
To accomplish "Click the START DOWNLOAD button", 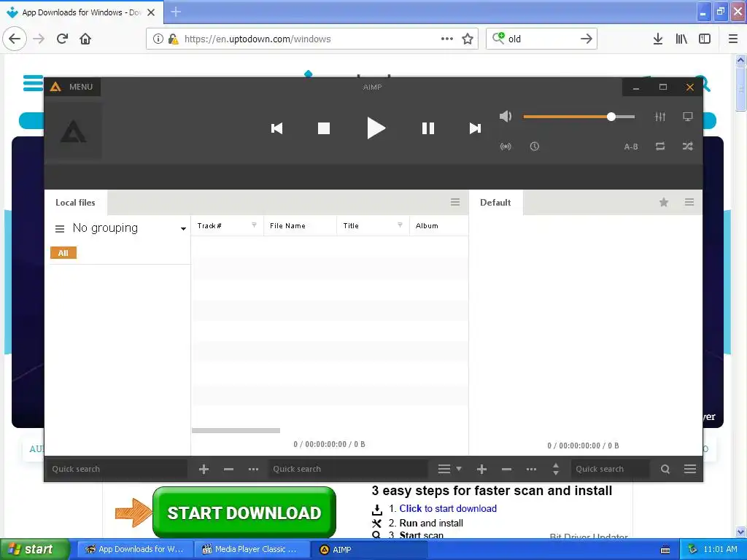I will pos(244,513).
